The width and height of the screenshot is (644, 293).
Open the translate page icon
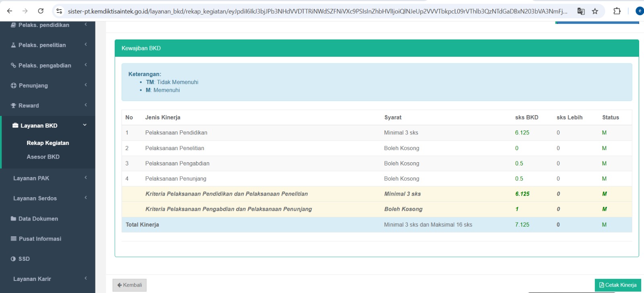581,11
